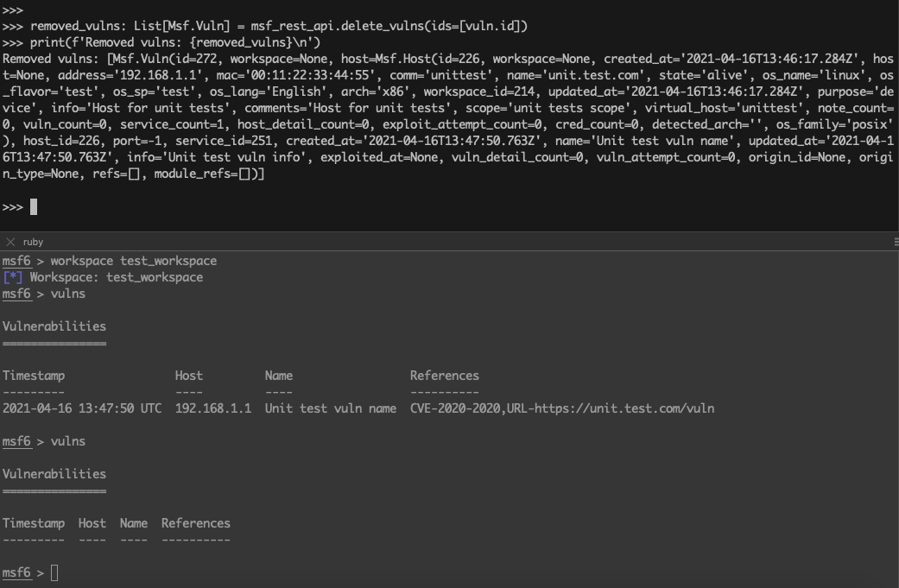The image size is (899, 588).
Task: Click the first References column header
Action: [x=445, y=376]
